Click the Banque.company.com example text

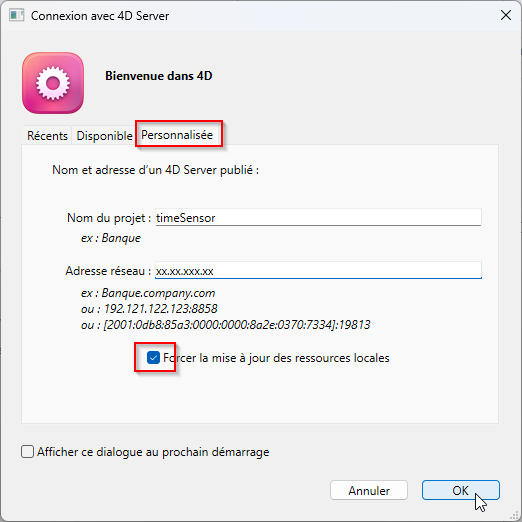pos(158,293)
